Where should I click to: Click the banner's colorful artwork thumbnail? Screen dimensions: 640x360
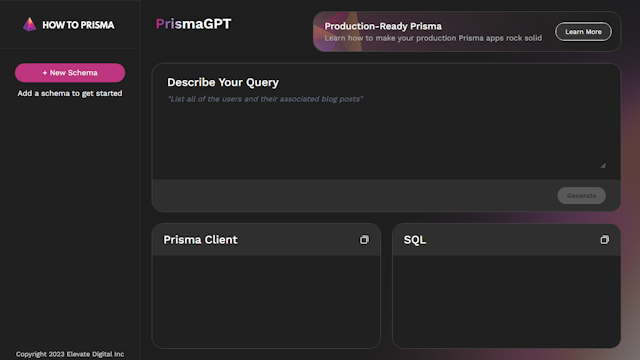point(337,31)
